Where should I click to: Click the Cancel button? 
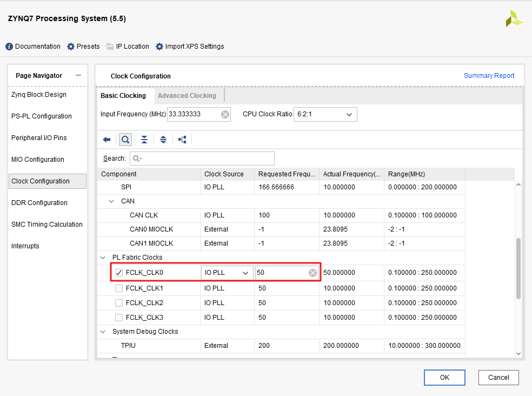[x=498, y=377]
